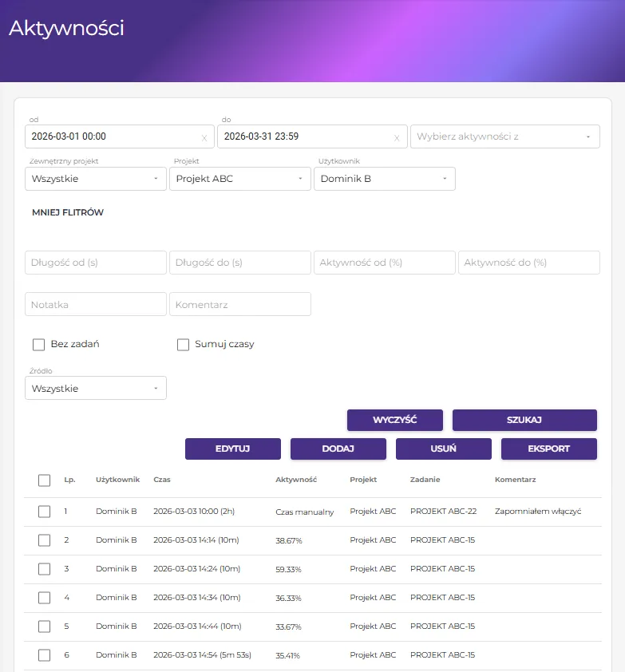Tick the 'Bez zadań' checkbox
The height and width of the screenshot is (672, 625).
[x=38, y=345]
